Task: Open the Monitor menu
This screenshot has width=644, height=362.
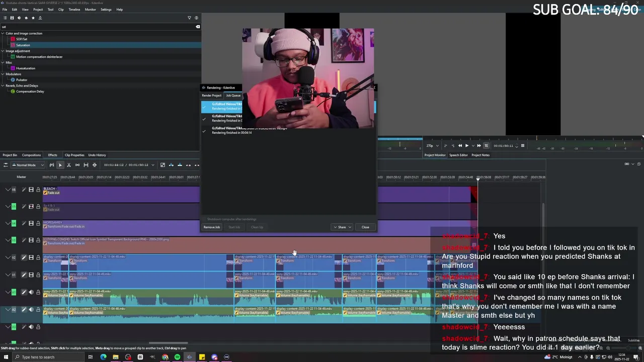Action: 90,10
